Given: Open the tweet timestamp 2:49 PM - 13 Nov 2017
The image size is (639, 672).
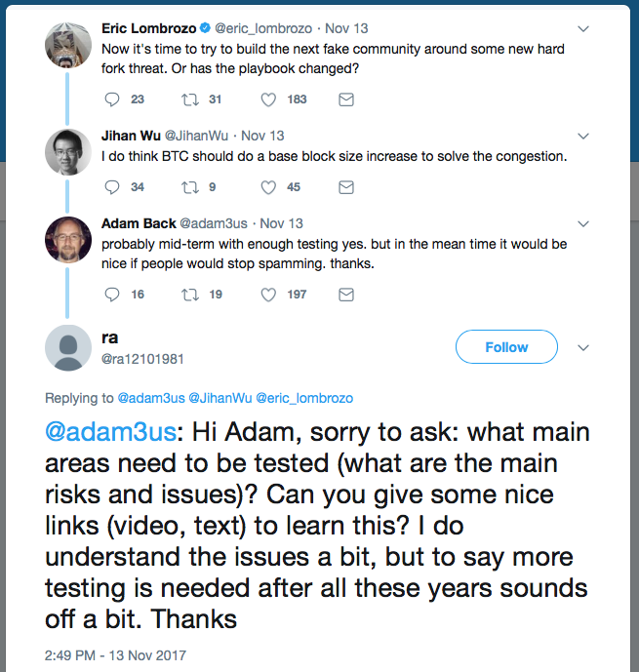Looking at the screenshot, I should click(116, 655).
